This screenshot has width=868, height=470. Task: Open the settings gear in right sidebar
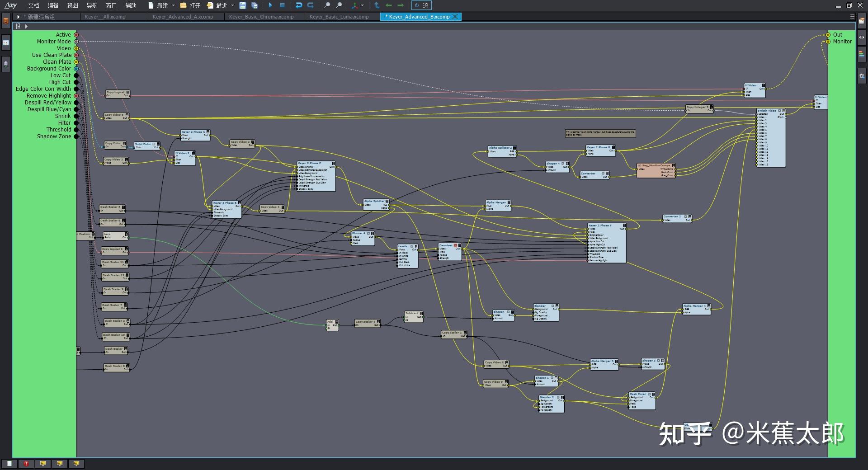click(862, 76)
